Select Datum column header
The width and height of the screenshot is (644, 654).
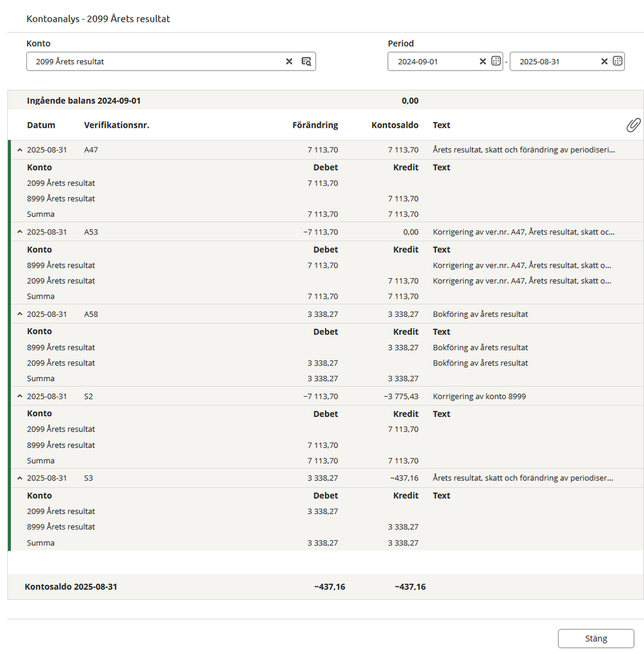tap(41, 125)
